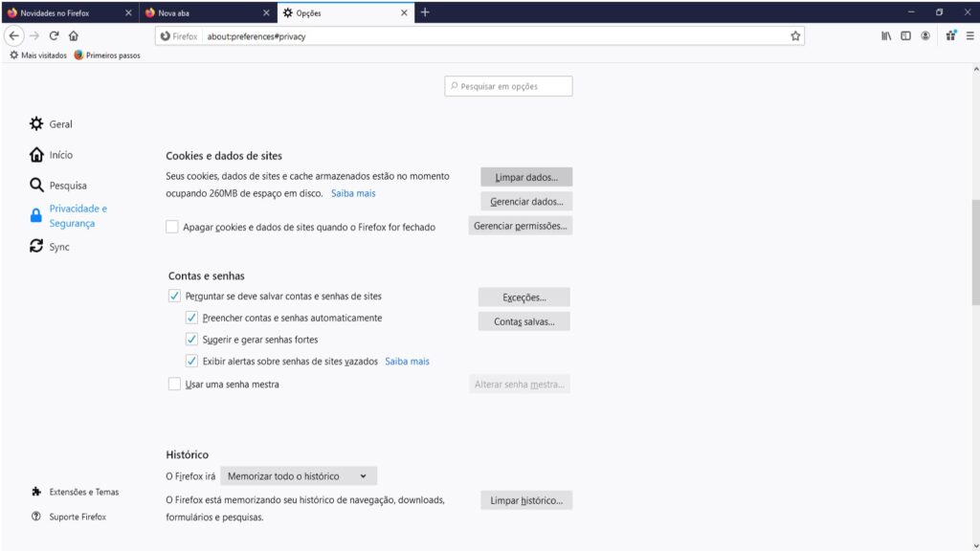Screen dimensions: 980x551
Task: Bookmark this page with the star
Action: (795, 36)
